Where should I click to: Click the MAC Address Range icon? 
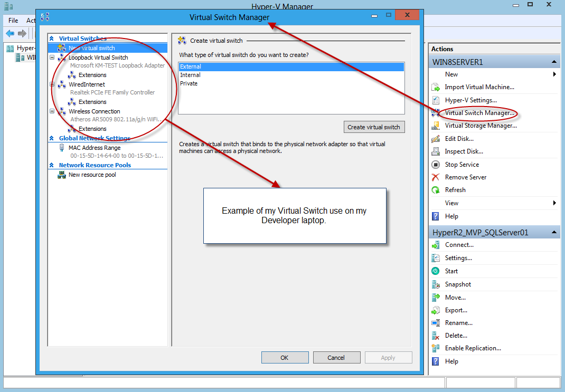click(62, 148)
